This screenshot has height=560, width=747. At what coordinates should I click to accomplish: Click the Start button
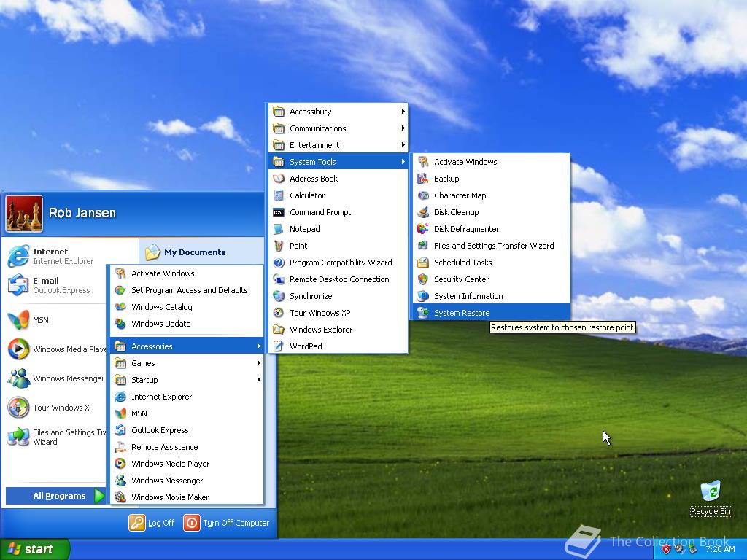[35, 549]
